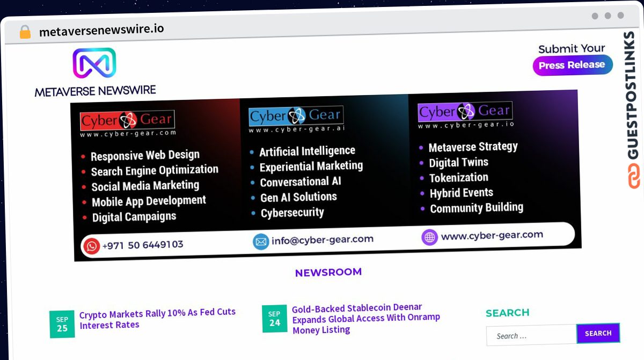This screenshot has height=360, width=644.
Task: Click the red Cyber Gear .com logo
Action: pos(127,120)
